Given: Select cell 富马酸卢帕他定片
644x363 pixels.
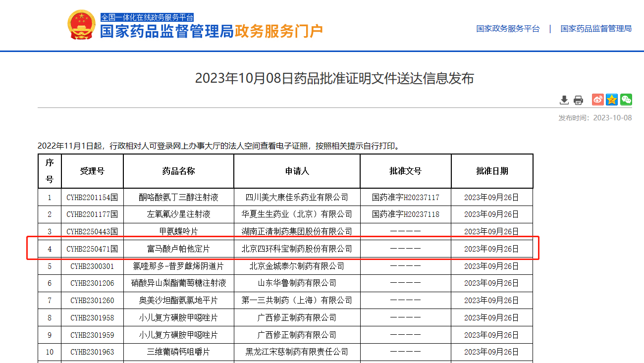Looking at the screenshot, I should point(178,249).
